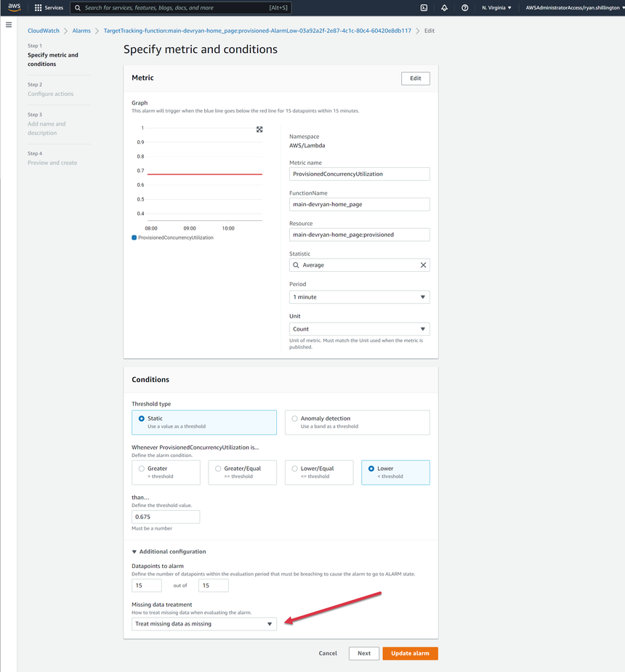
Task: Toggle the hamburger side navigation menu
Action: point(9,25)
